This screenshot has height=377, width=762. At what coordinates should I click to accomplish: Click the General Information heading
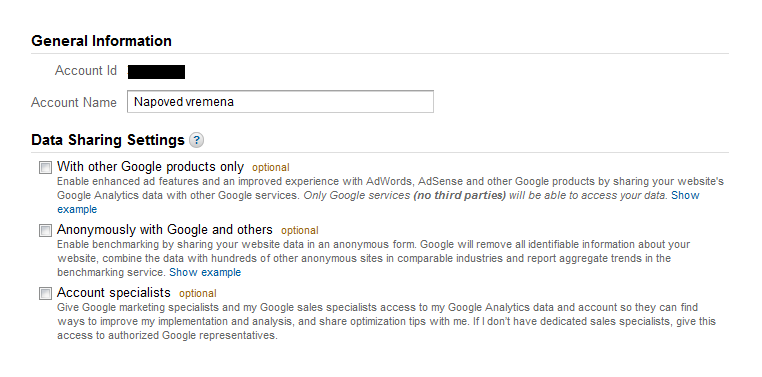click(x=101, y=41)
